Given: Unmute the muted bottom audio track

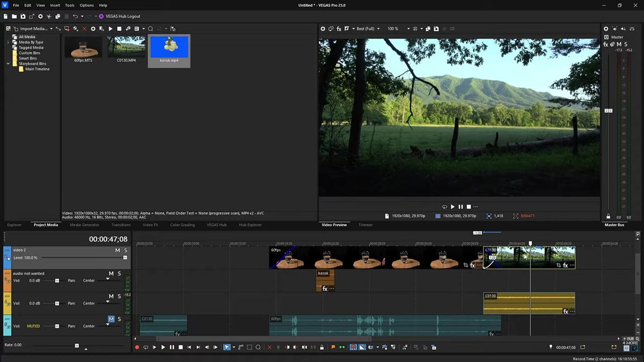Looking at the screenshot, I should tap(111, 319).
